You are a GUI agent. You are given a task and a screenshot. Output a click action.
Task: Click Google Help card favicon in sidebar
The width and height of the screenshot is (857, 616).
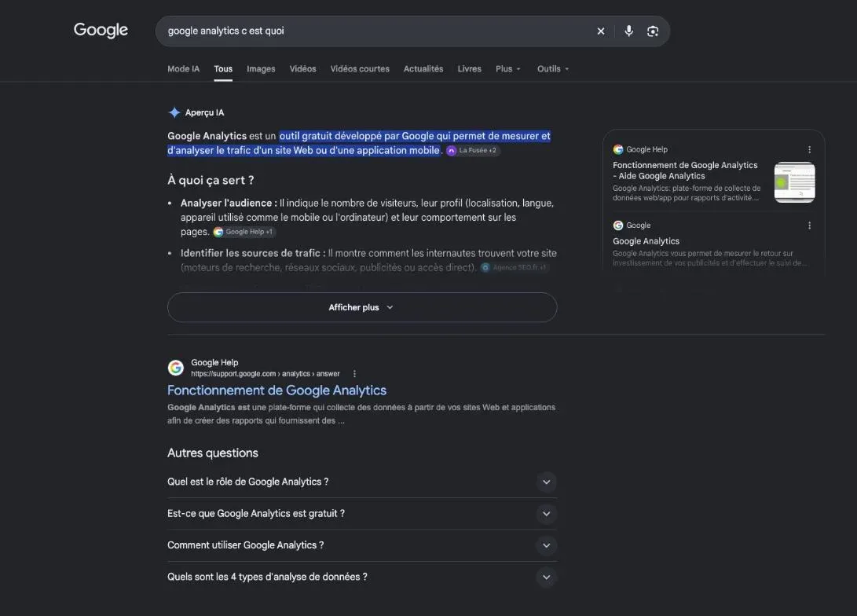pyautogui.click(x=618, y=149)
